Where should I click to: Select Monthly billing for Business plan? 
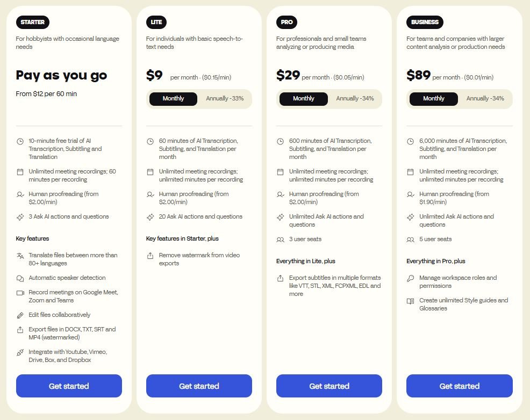click(434, 99)
